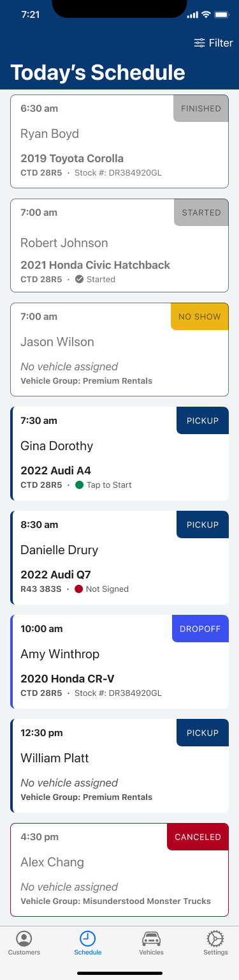Open Danielle Drury 2022 Audi Q7 appointment

(x=119, y=557)
